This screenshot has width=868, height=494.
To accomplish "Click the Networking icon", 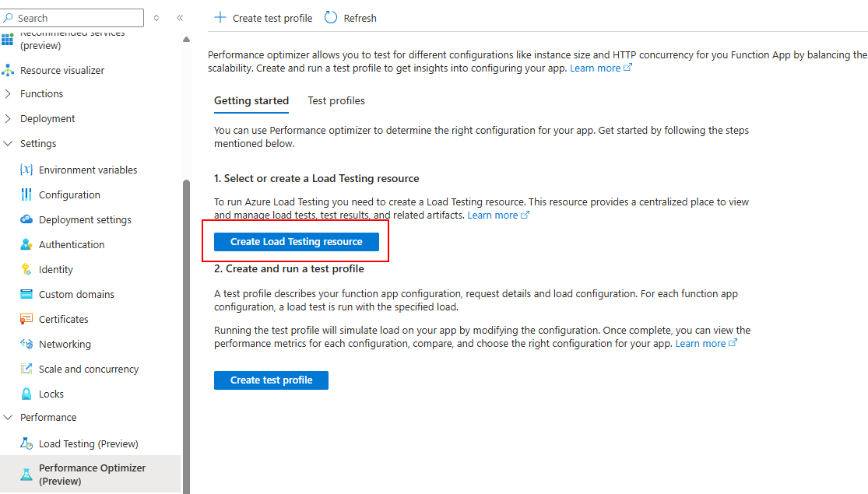I will [26, 344].
